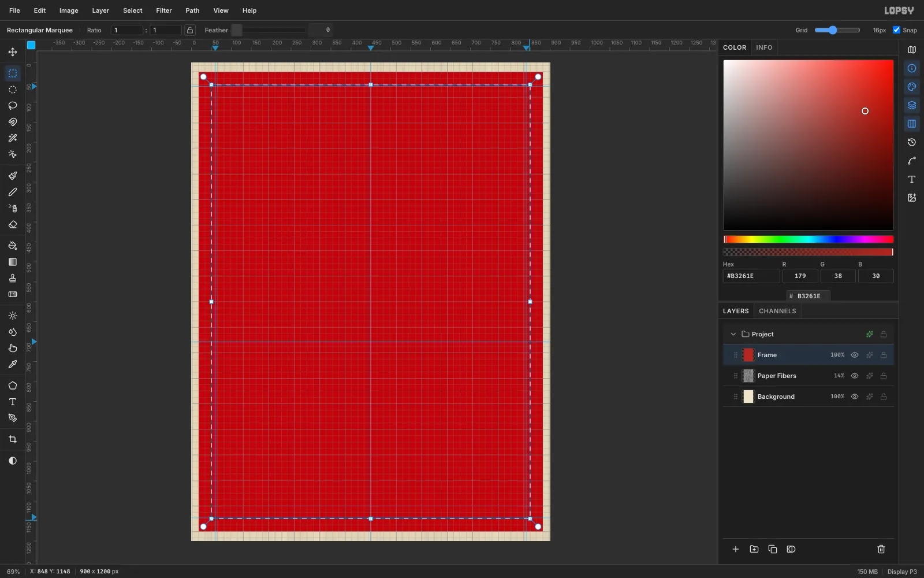Select the Lasso tool
This screenshot has width=924, height=578.
coord(13,106)
